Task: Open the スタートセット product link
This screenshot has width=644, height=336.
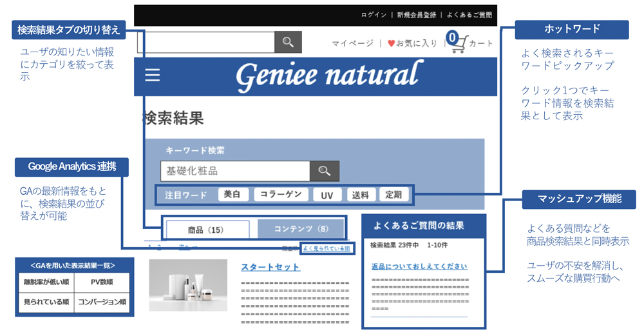Action: pyautogui.click(x=270, y=267)
